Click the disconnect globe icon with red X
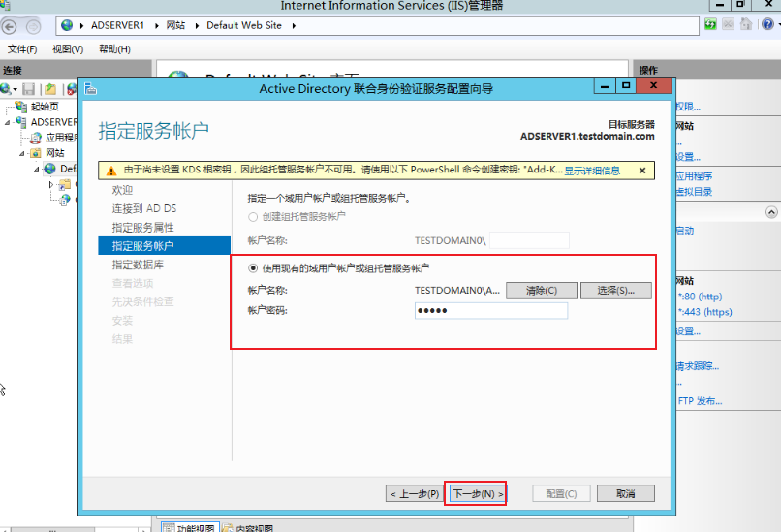Image resolution: width=781 pixels, height=532 pixels. pos(72,89)
